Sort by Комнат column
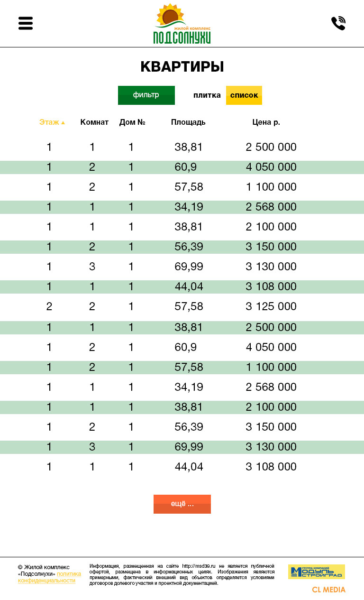The width and height of the screenshot is (364, 600). tap(94, 122)
